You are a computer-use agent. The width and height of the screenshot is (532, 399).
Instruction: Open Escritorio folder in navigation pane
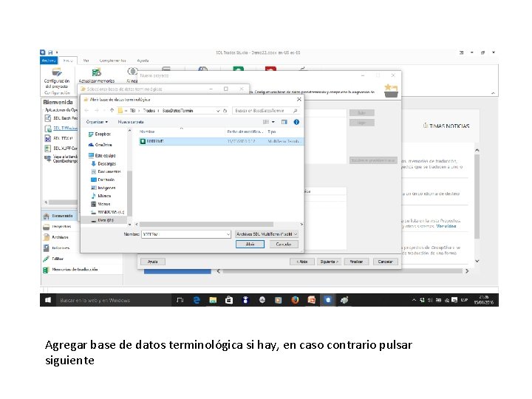[103, 180]
